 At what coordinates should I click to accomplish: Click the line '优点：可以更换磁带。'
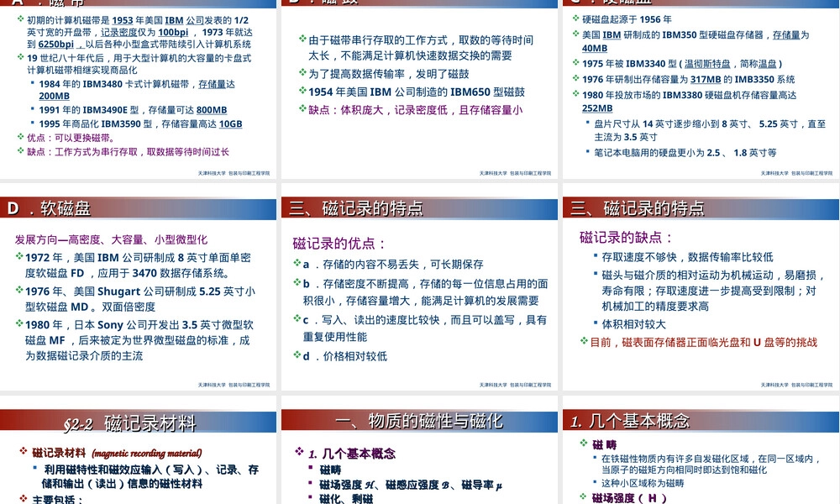(x=71, y=138)
